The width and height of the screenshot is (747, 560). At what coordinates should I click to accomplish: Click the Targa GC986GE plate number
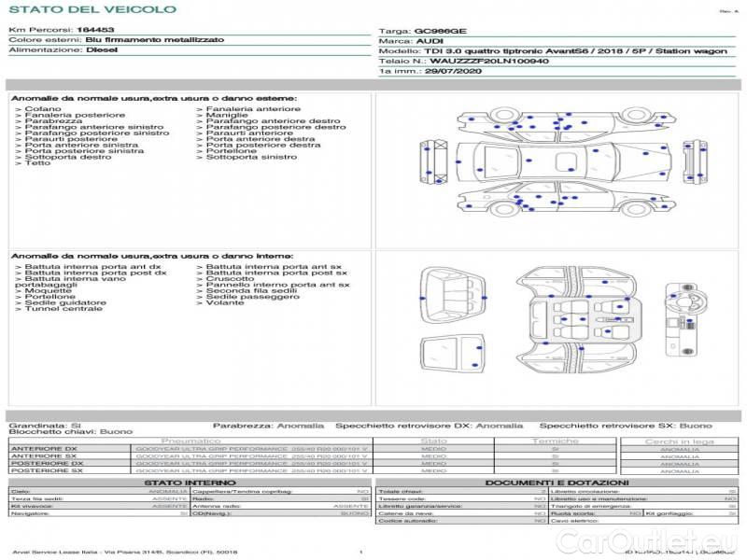tap(440, 32)
